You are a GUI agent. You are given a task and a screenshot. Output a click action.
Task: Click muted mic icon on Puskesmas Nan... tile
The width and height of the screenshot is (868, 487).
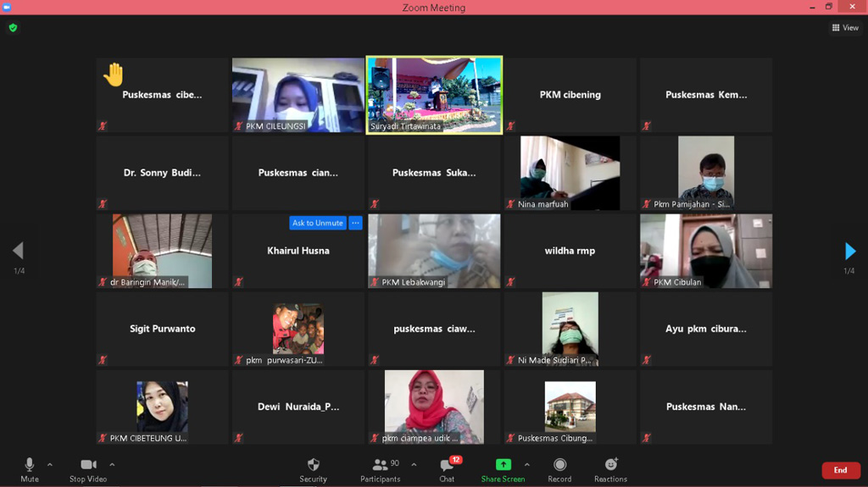pos(647,439)
